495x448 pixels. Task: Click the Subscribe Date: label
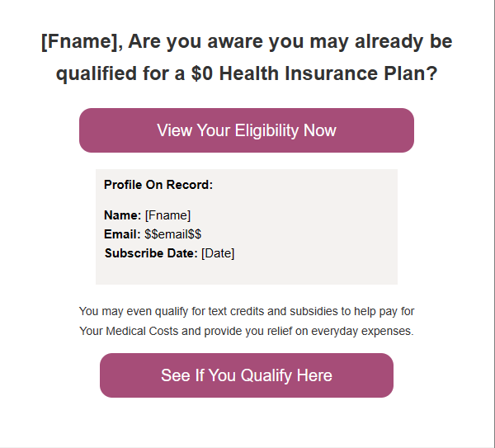point(151,253)
